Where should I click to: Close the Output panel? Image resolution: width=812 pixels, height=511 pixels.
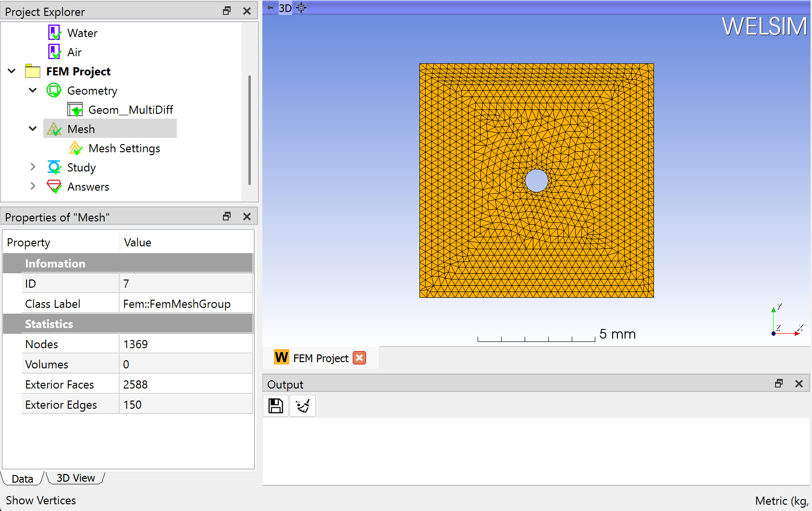pos(799,383)
